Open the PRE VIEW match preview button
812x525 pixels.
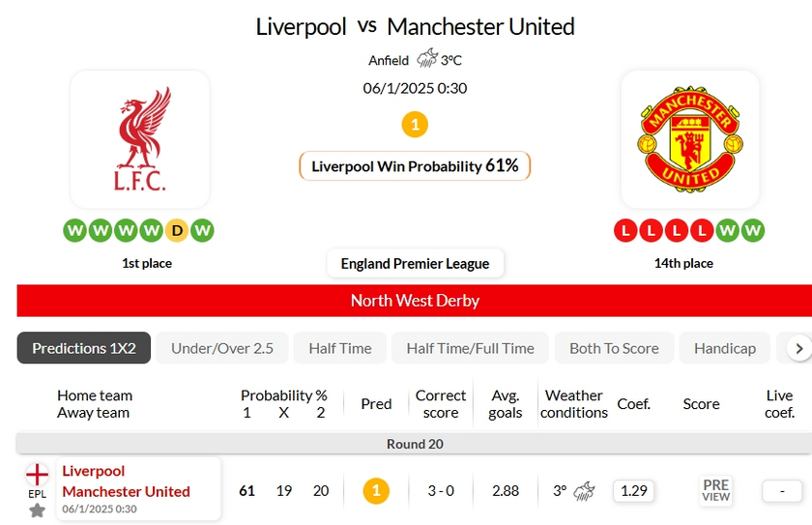(x=716, y=491)
